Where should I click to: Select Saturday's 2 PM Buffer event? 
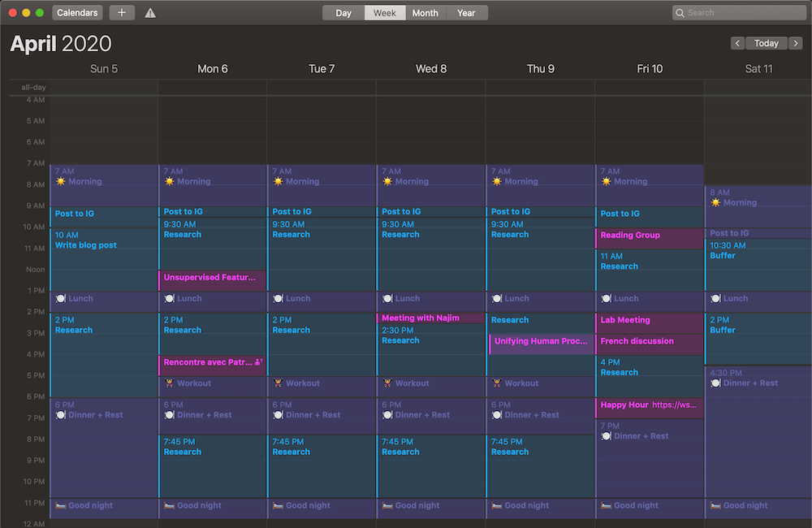coord(758,339)
